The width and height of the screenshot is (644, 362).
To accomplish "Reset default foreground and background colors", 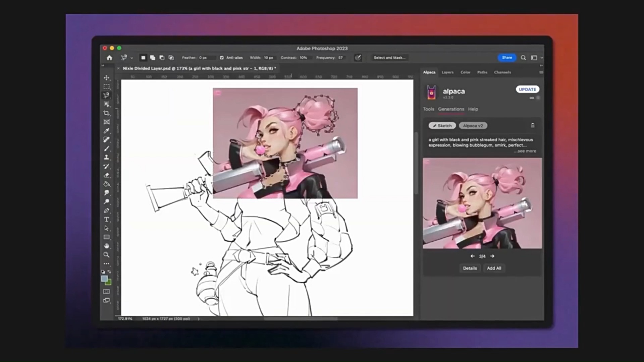I will 103,272.
